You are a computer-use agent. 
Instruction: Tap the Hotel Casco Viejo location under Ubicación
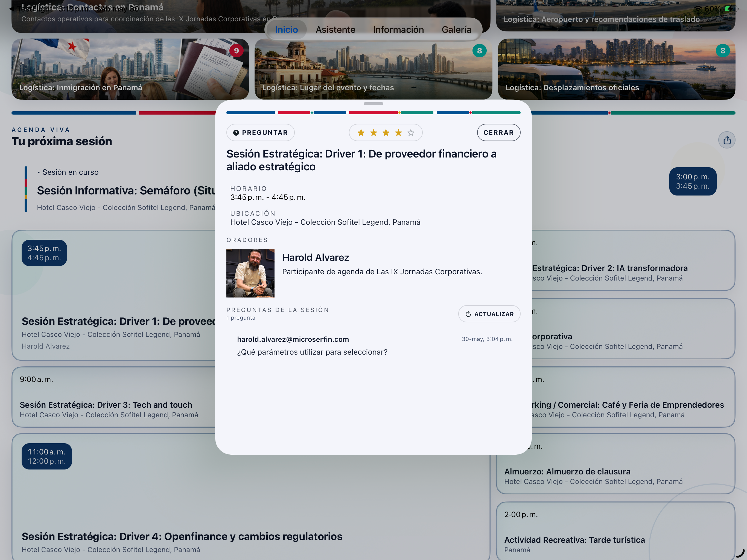click(x=325, y=222)
